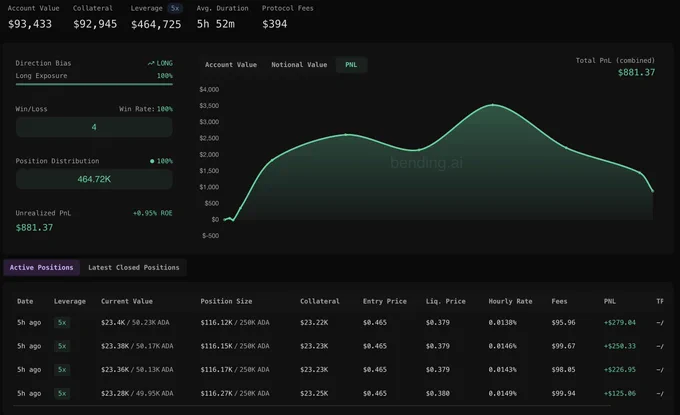Click the Account Value $93,433 figure
680x415 pixels.
click(x=30, y=24)
